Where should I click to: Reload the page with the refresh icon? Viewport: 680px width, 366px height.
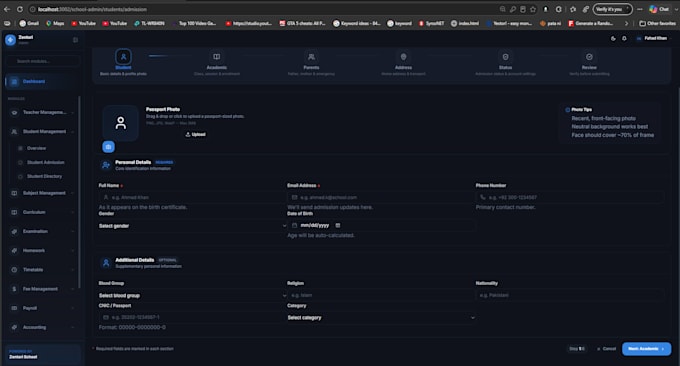pyautogui.click(x=20, y=9)
